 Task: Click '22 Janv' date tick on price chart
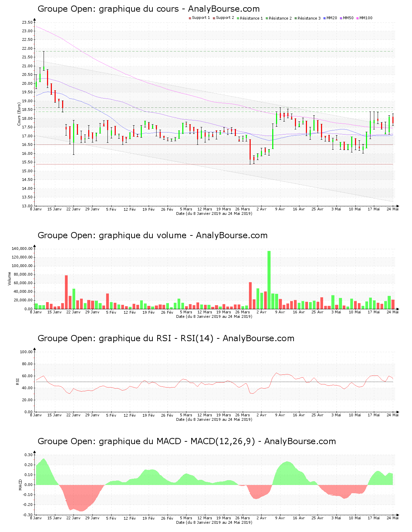coord(73,209)
